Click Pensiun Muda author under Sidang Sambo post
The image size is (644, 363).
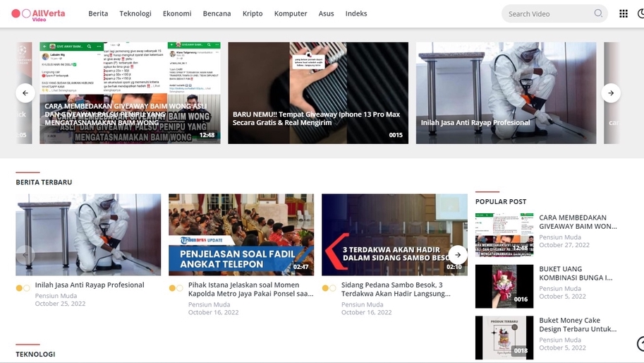(363, 304)
